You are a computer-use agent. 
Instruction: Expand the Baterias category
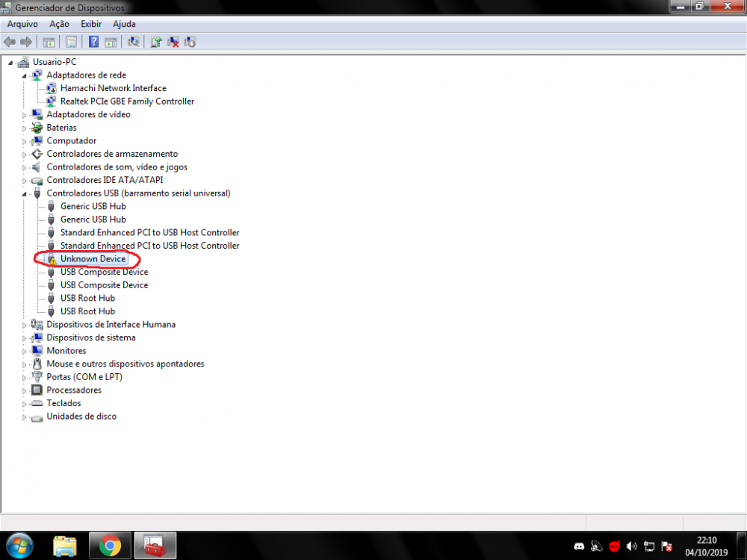click(x=25, y=128)
